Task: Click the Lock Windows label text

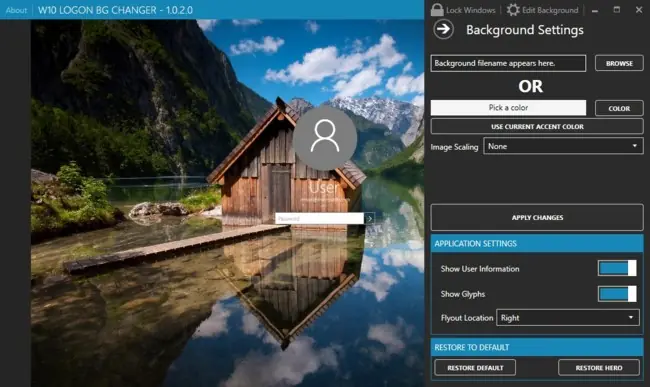Action: [471, 10]
